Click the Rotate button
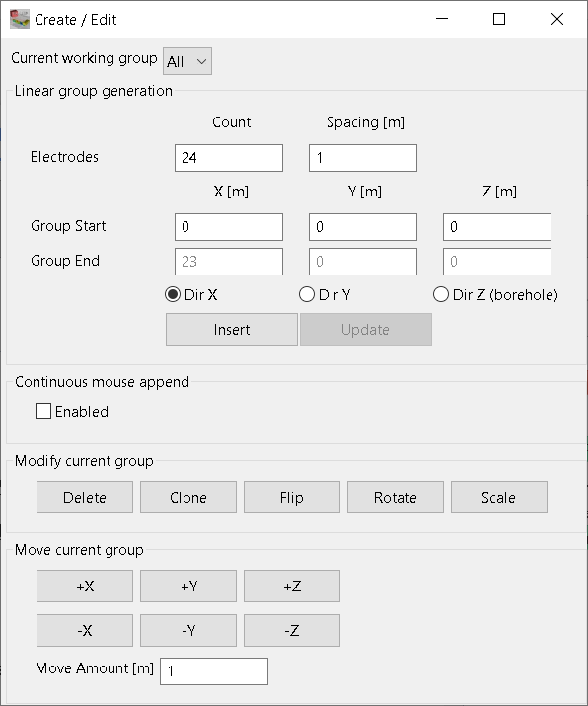 coord(395,497)
